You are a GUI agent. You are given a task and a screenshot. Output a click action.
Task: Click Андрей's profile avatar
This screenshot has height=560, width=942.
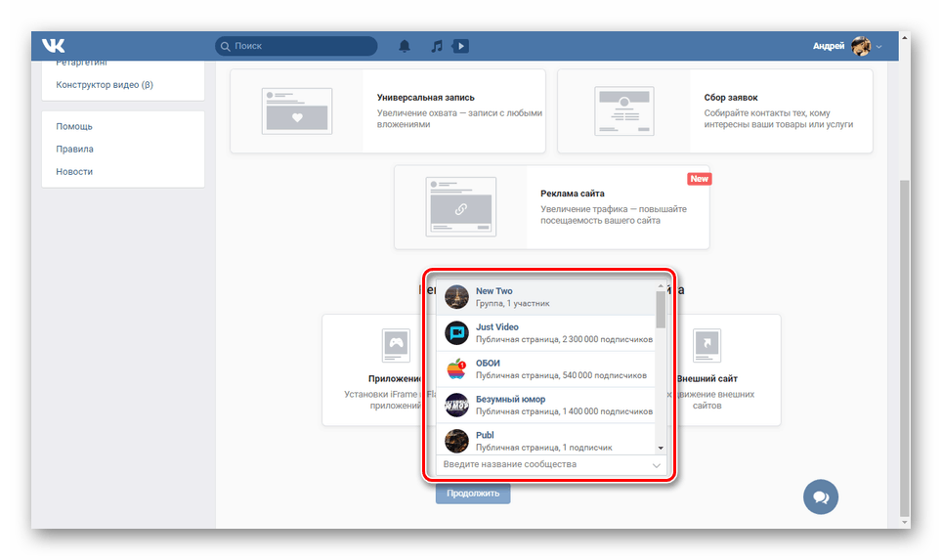(860, 46)
